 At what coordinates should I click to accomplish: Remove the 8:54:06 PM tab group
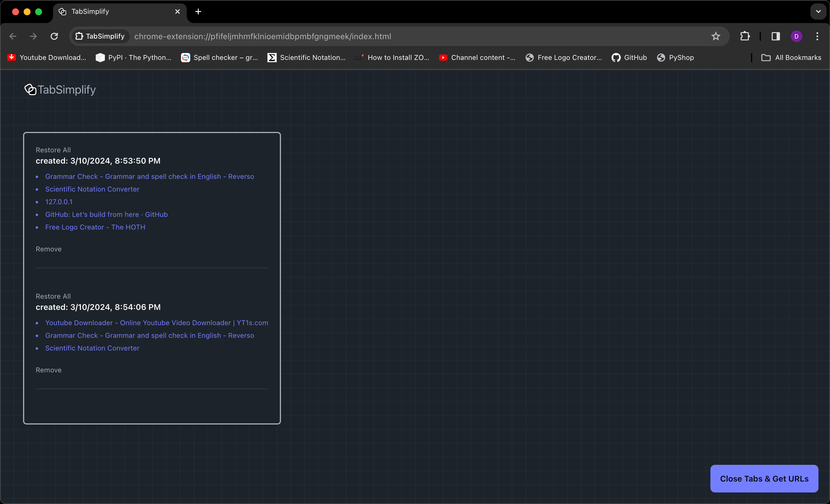coord(48,370)
